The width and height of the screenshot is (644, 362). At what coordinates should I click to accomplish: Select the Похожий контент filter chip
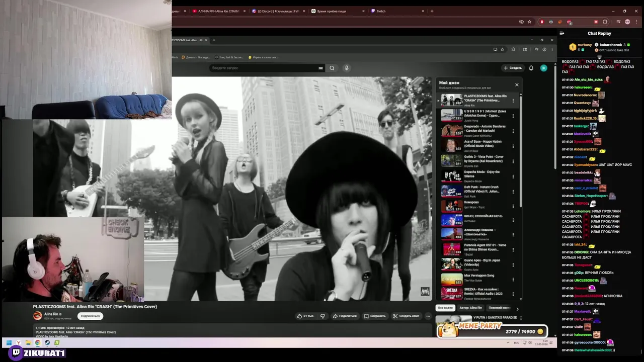499,308
